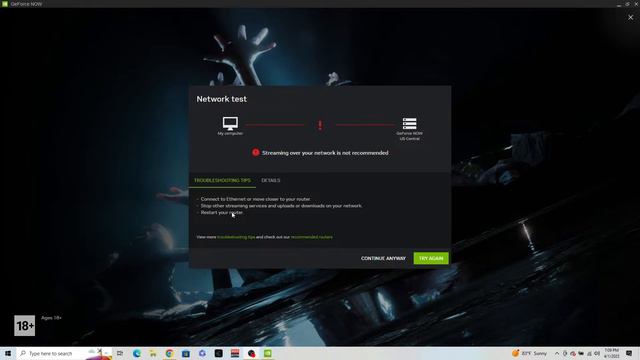Open the network status tray icon
Image resolution: width=640 pixels, height=360 pixels.
point(589,353)
